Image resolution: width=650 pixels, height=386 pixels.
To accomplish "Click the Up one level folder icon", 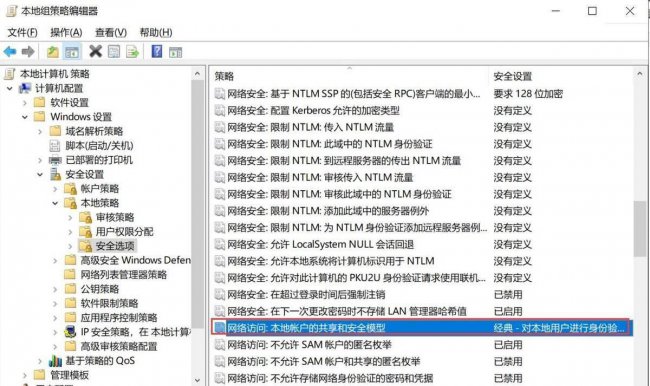I will point(53,52).
